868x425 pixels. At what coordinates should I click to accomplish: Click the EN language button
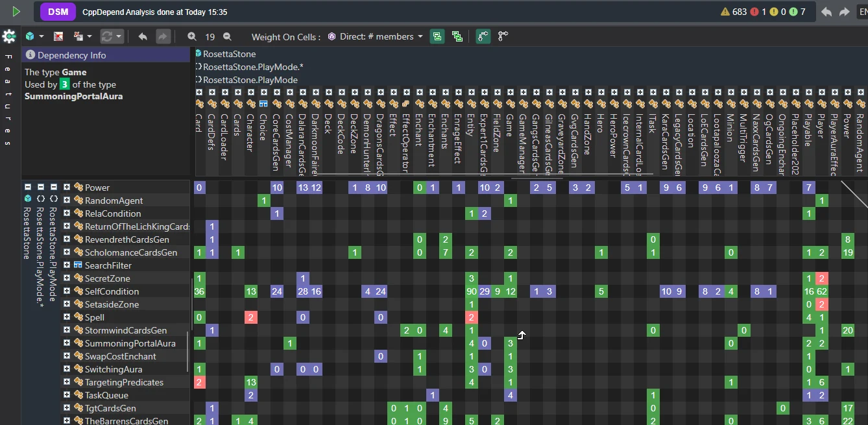tap(862, 12)
